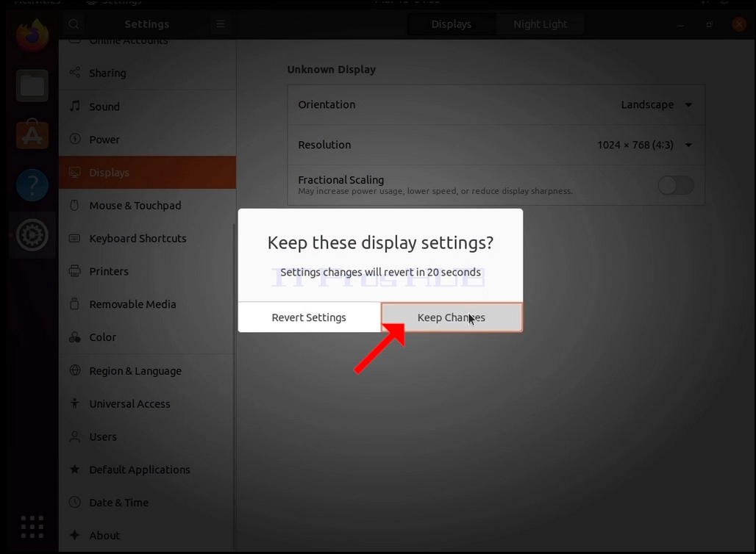Open the Files app in dock
The width and height of the screenshot is (756, 554).
point(32,86)
